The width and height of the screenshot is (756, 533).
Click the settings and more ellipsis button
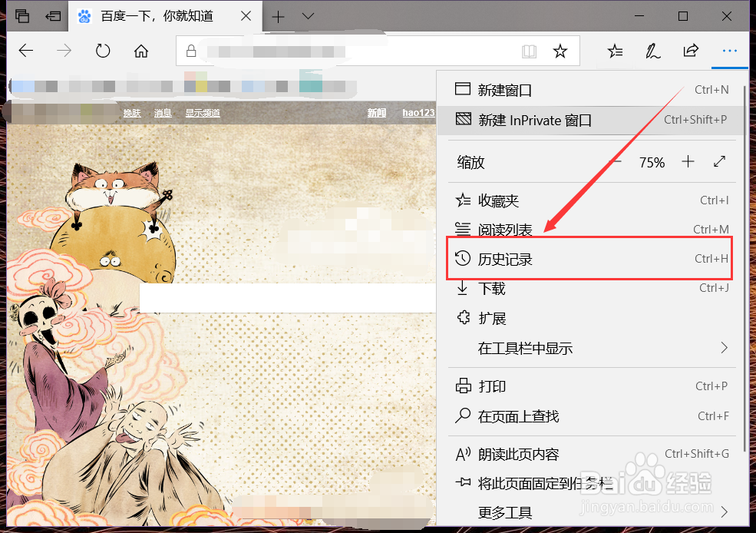(x=729, y=51)
